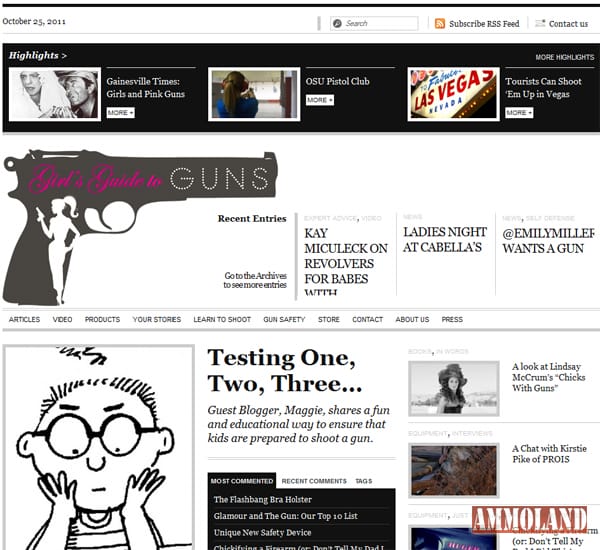Click the MORE HIGHLIGHTS link
Viewport: 600px width, 550px height.
[x=564, y=57]
